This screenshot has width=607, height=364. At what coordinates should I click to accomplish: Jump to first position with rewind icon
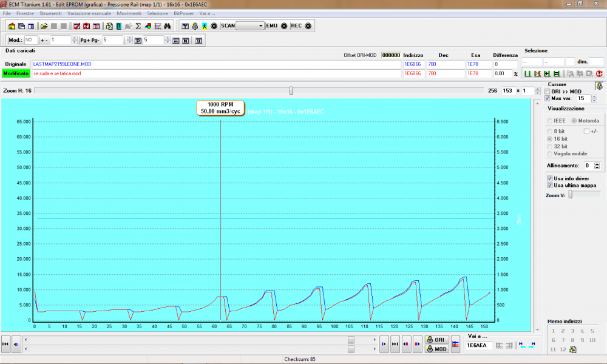coord(6,344)
